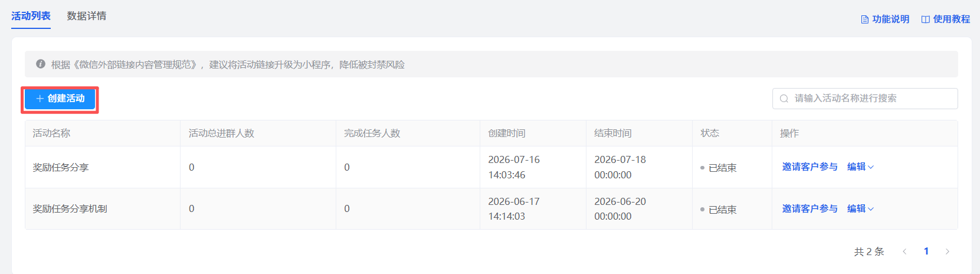Click the 使用教程 book icon
The image size is (980, 274).
coord(926,19)
